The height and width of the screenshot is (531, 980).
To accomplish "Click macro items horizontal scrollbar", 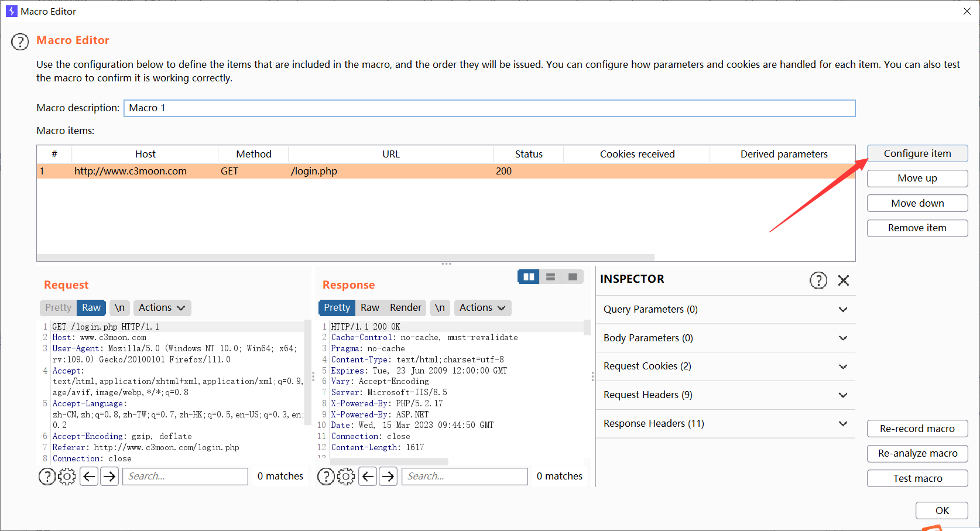I will click(x=345, y=258).
